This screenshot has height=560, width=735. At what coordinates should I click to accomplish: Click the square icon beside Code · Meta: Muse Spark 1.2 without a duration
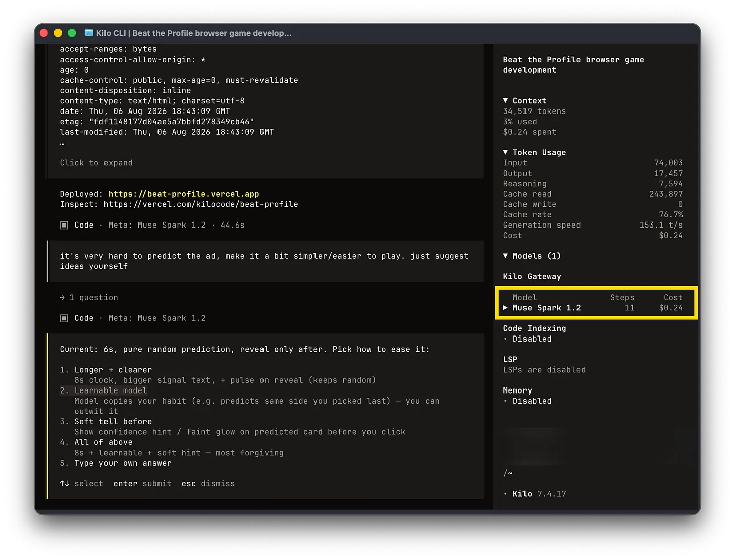64,318
